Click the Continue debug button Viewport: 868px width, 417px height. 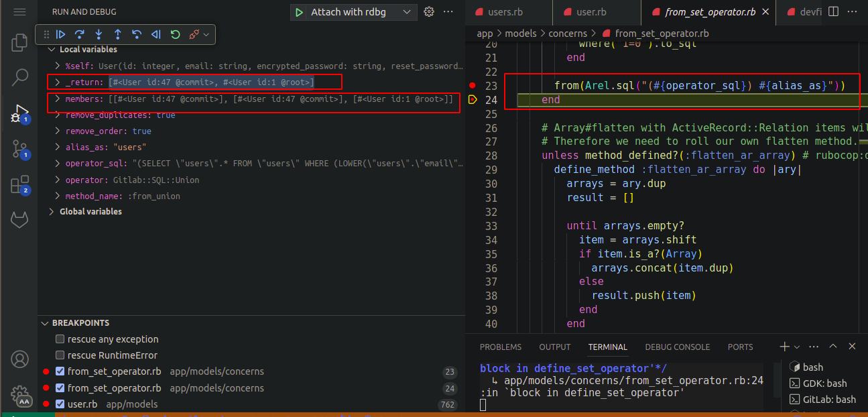point(61,34)
